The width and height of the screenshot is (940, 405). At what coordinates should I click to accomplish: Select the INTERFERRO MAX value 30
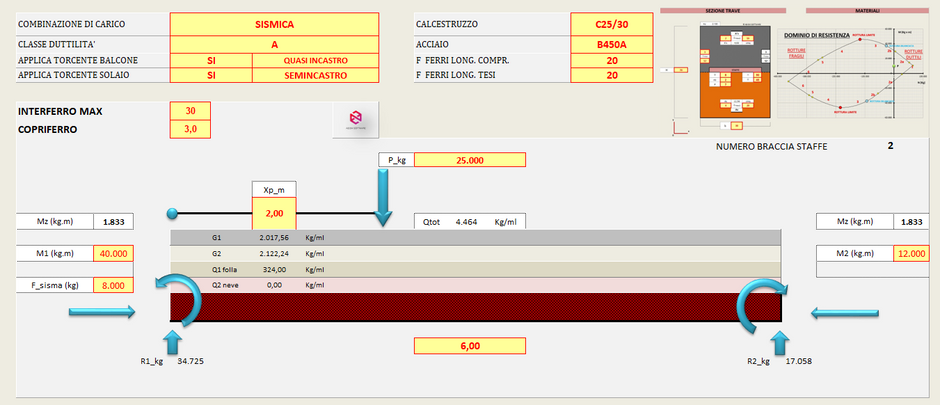coord(190,110)
